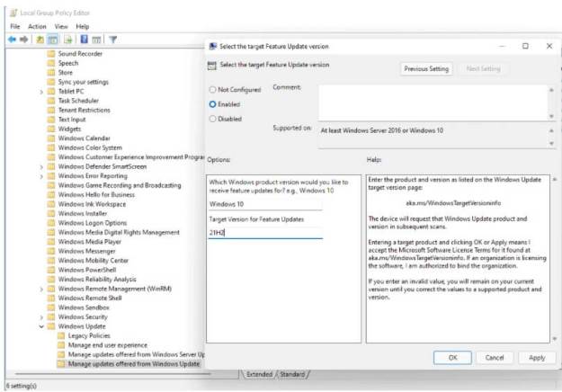Open the View menu
The height and width of the screenshot is (392, 562).
[x=61, y=26]
